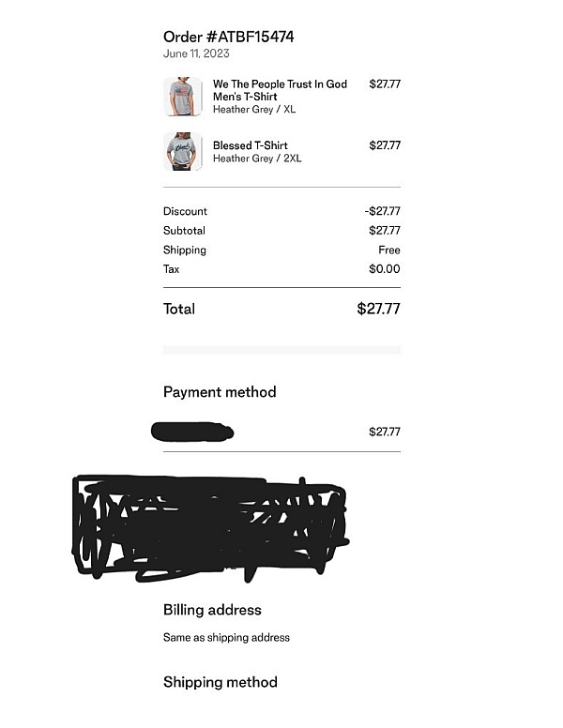Click the bold total amount $27.77
This screenshot has height=728, width=563.
378,309
